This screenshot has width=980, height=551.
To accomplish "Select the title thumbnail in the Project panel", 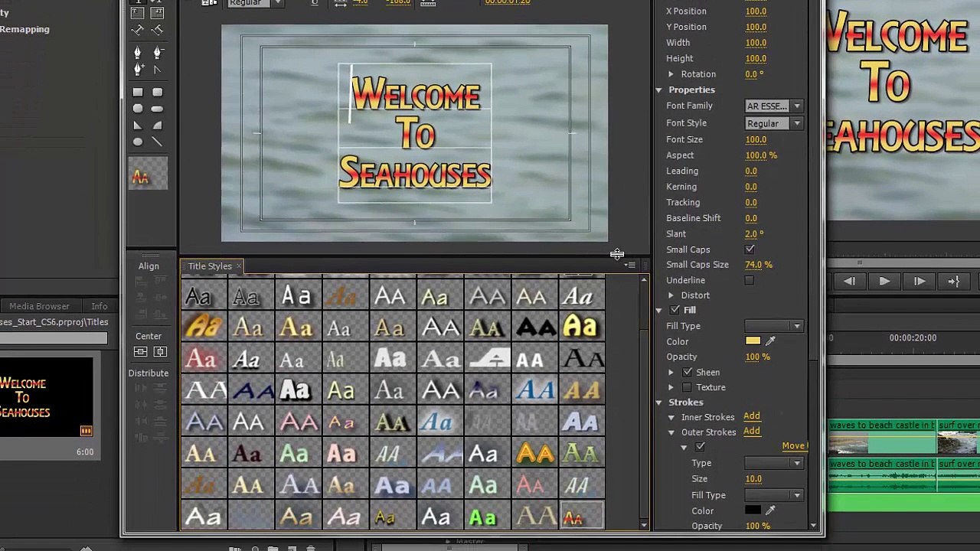I will [47, 398].
